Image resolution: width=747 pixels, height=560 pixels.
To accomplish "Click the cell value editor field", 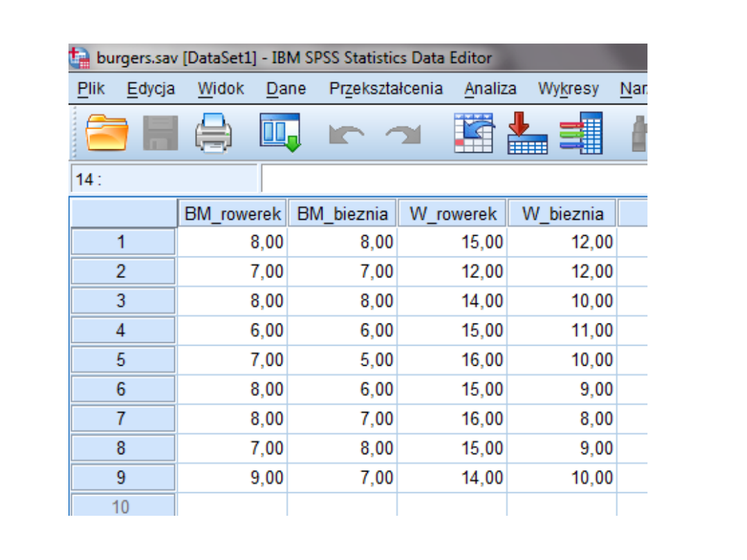I will (x=453, y=180).
